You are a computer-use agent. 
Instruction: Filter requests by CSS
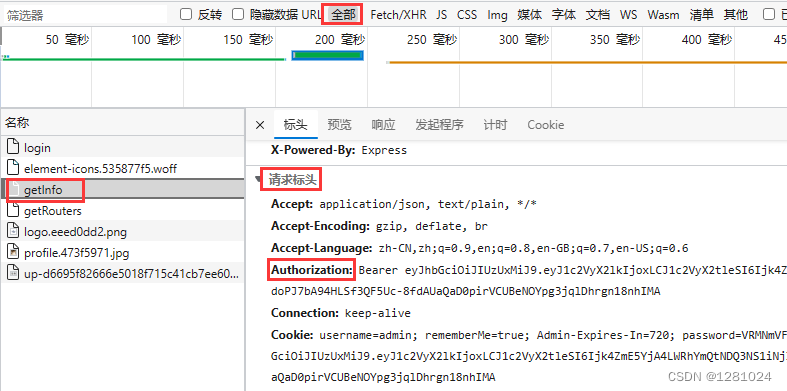click(x=467, y=15)
